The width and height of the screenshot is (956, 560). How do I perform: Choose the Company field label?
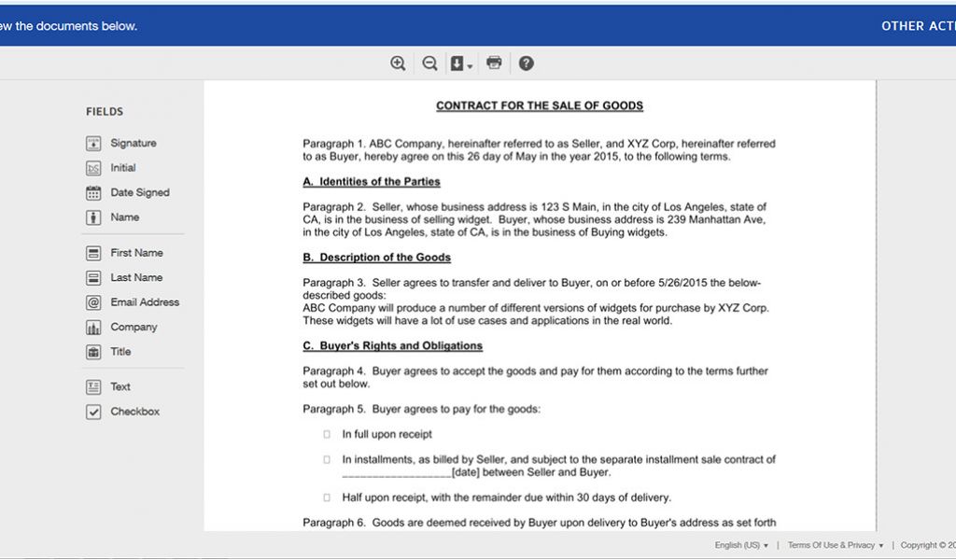click(x=134, y=327)
